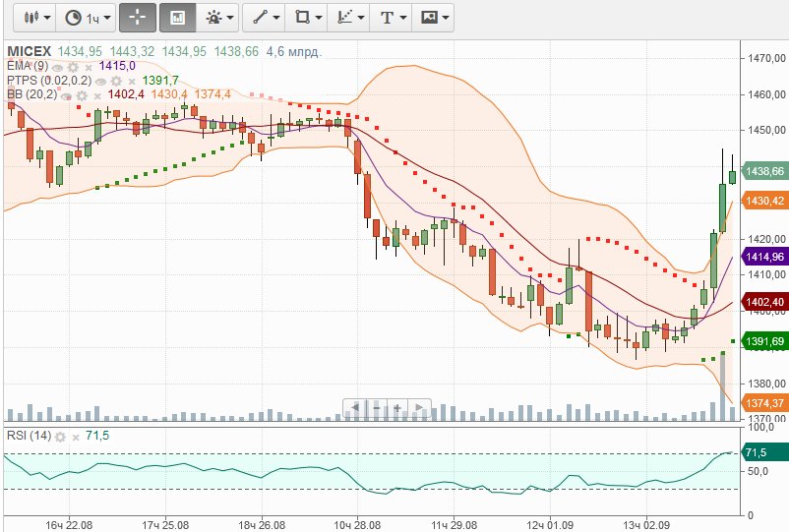Hide the EMA (9) indicator via eye icon

58,66
